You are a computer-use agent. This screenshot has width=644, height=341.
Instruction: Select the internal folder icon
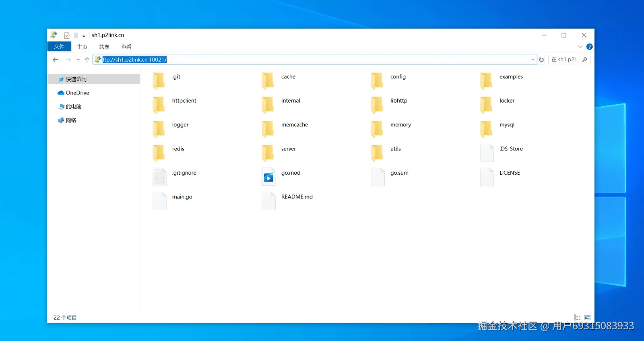click(268, 105)
